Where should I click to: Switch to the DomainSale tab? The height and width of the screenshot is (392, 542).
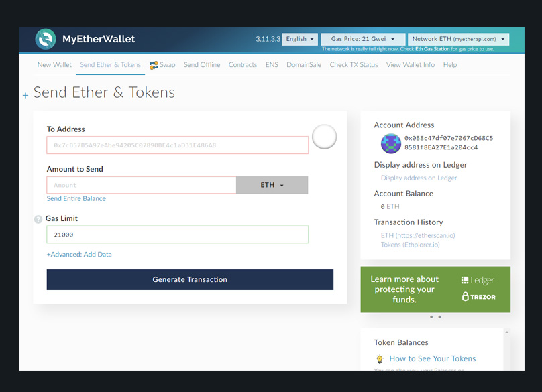(x=304, y=65)
